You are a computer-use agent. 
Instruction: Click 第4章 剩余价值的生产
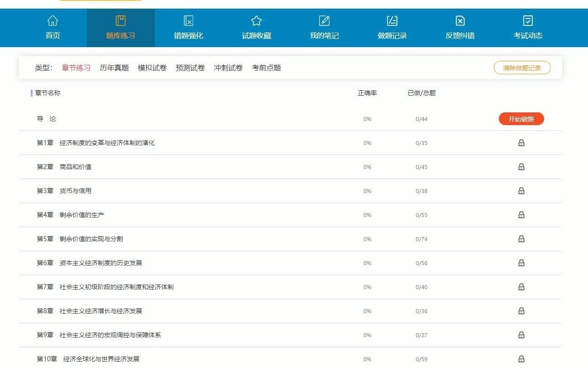(x=70, y=215)
